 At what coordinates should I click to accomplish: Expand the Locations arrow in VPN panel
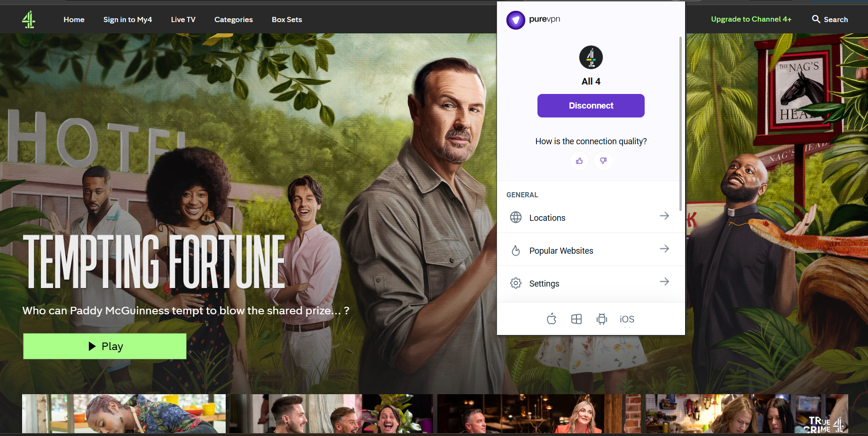click(664, 216)
